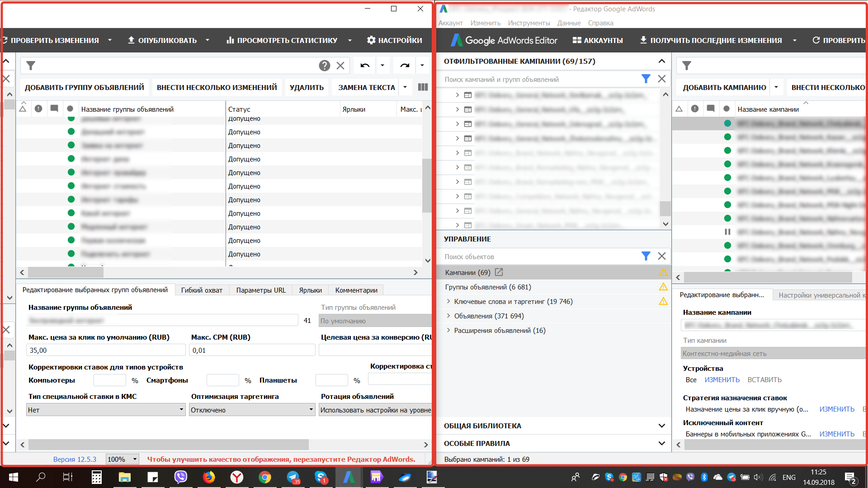868x488 pixels.
Task: Click the redo arrow icon
Action: [405, 66]
